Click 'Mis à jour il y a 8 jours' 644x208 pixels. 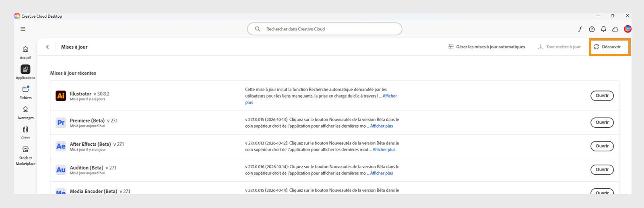(x=87, y=99)
